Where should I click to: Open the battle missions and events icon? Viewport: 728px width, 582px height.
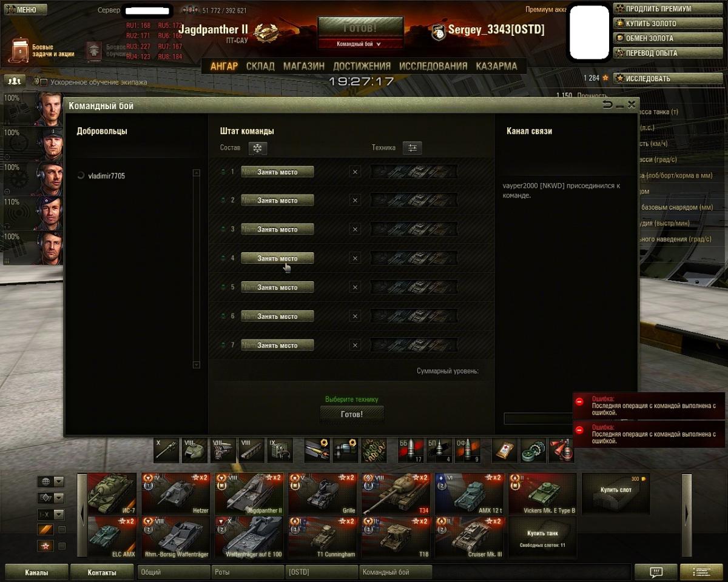pyautogui.click(x=20, y=52)
